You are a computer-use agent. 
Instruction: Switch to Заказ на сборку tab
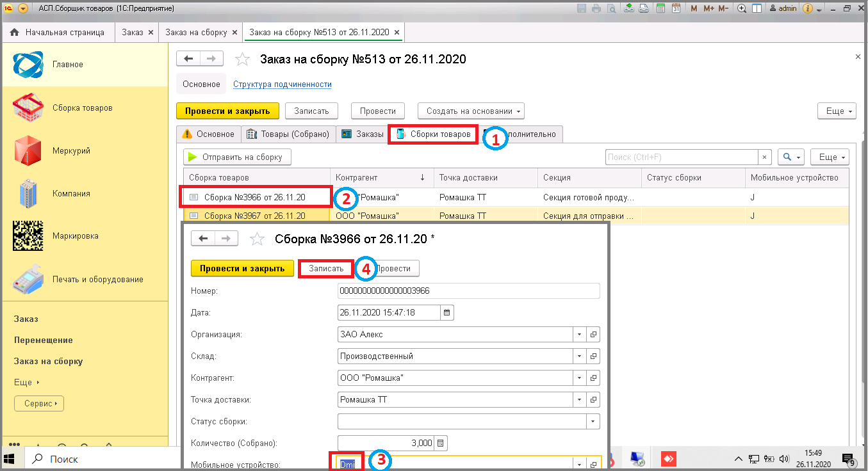tap(201, 32)
